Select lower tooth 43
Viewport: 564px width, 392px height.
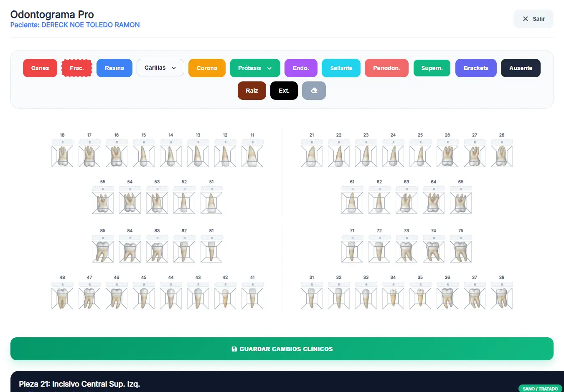tap(198, 298)
